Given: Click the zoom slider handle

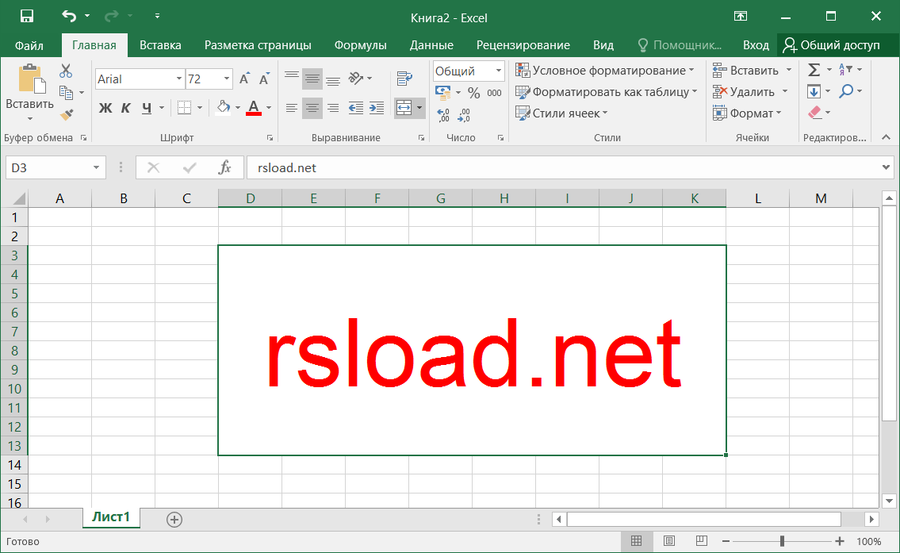Looking at the screenshot, I should coord(782,541).
